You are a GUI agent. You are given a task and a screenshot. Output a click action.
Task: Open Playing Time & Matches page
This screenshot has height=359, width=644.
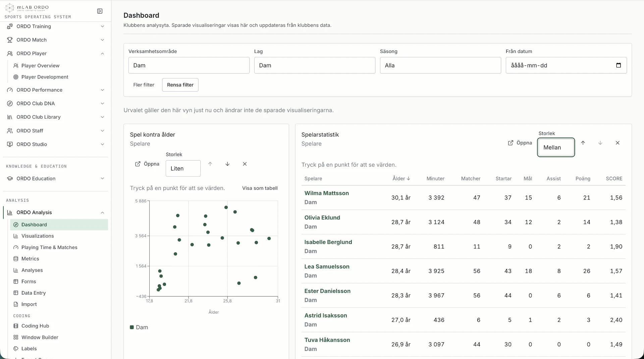(49, 247)
